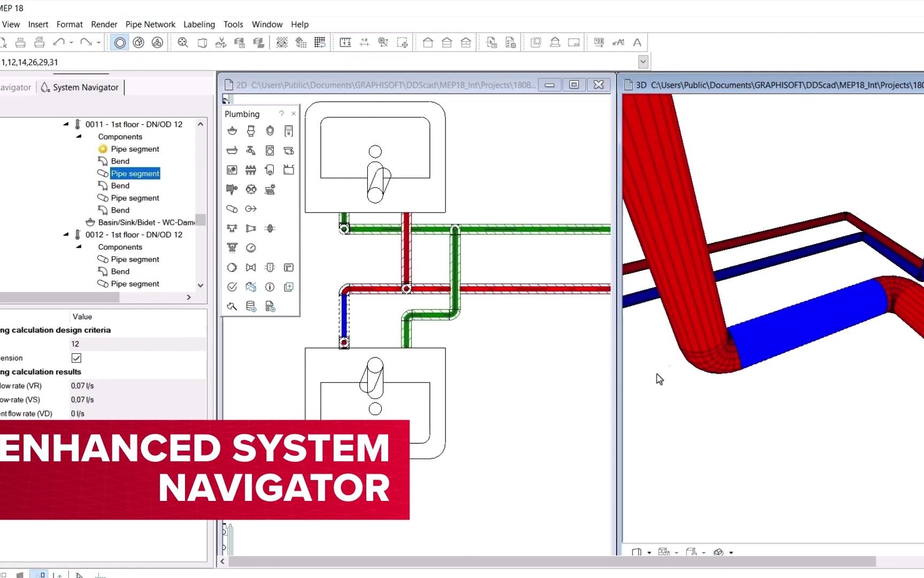Open the Tools menu

[233, 25]
